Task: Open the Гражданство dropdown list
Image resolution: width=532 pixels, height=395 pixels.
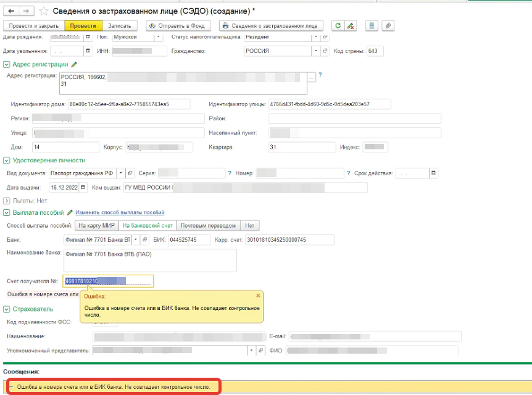Action: 316,51
